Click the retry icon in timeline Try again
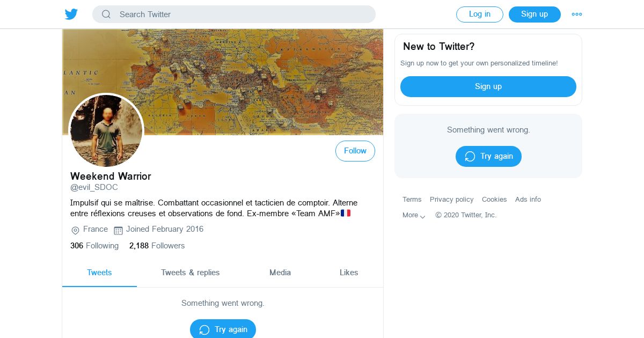The height and width of the screenshot is (338, 644). 204,329
